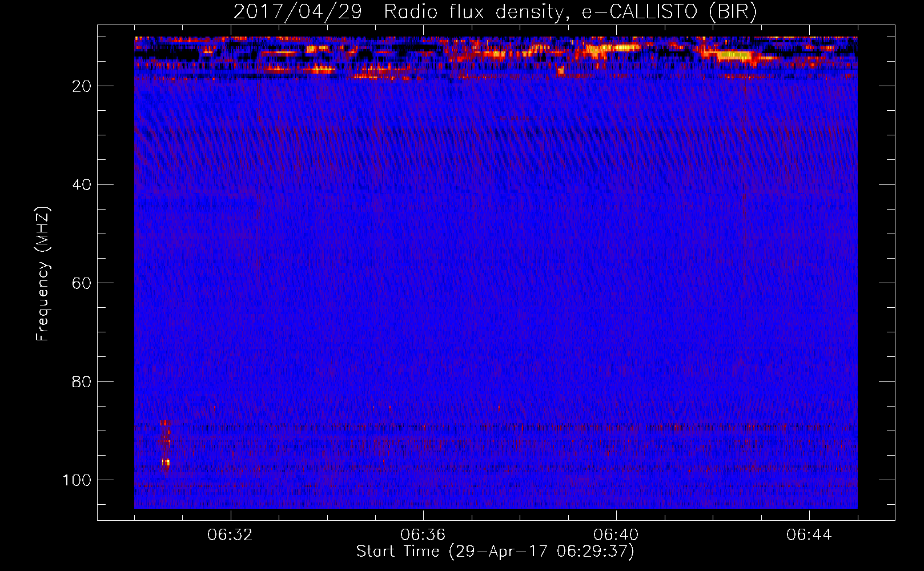Click the 'Frequency (MHZ)' axis label
Image resolution: width=924 pixels, height=571 pixels.
(x=43, y=274)
